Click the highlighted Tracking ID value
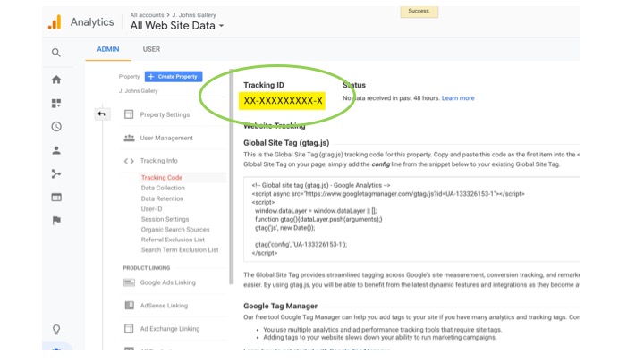The image size is (644, 362). point(283,100)
